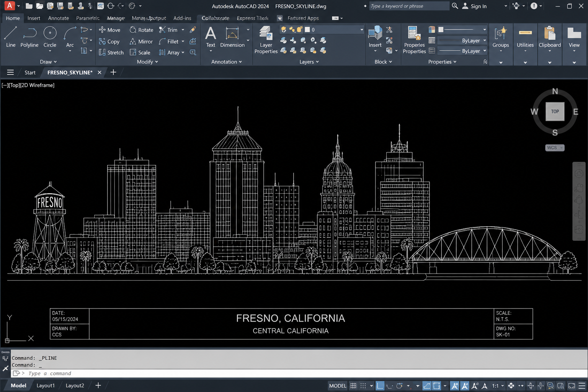Open the WCS coordinate system dropdown
This screenshot has height=392, width=588.
point(555,148)
